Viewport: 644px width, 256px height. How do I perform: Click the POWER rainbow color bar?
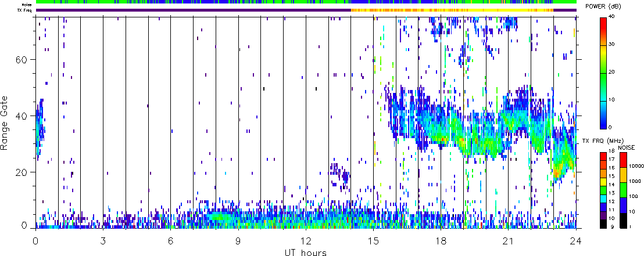click(604, 73)
